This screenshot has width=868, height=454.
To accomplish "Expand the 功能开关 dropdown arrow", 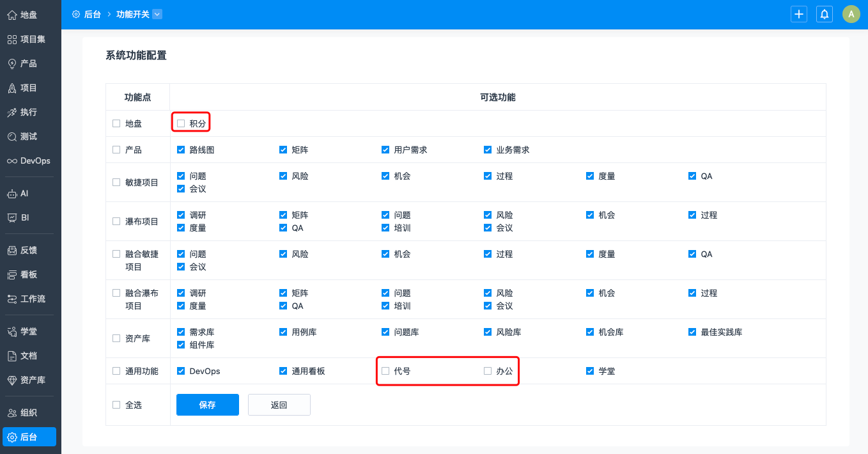I will click(158, 14).
